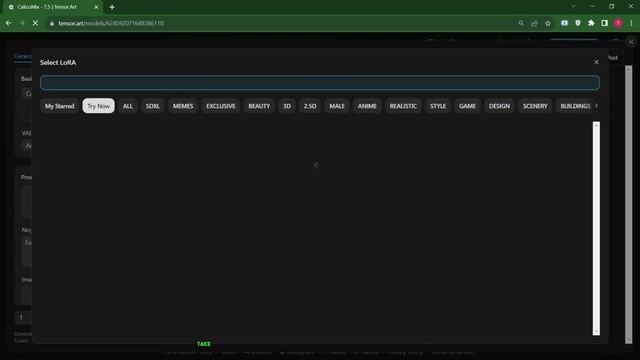Open the tab search dropdown arrow
This screenshot has width=640, height=360.
[573, 7]
